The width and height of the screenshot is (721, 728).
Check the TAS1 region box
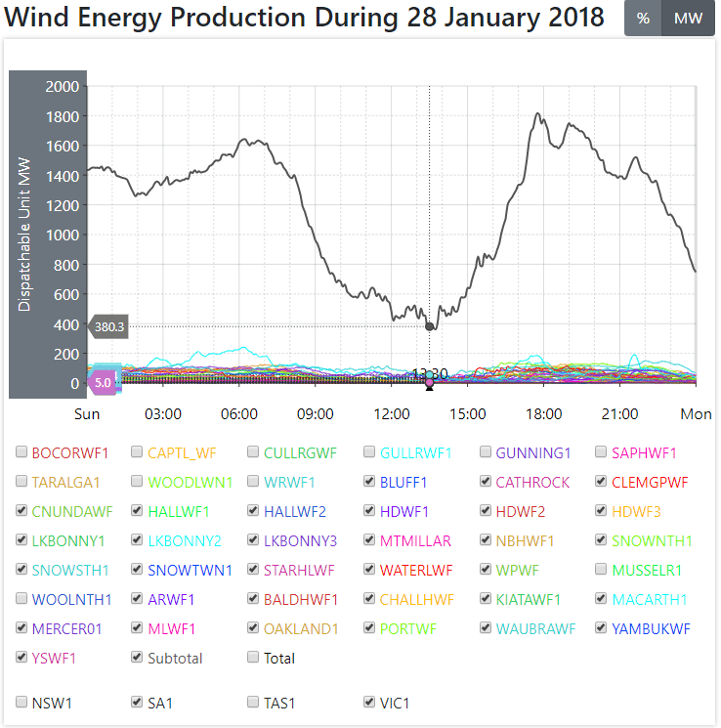(x=254, y=702)
